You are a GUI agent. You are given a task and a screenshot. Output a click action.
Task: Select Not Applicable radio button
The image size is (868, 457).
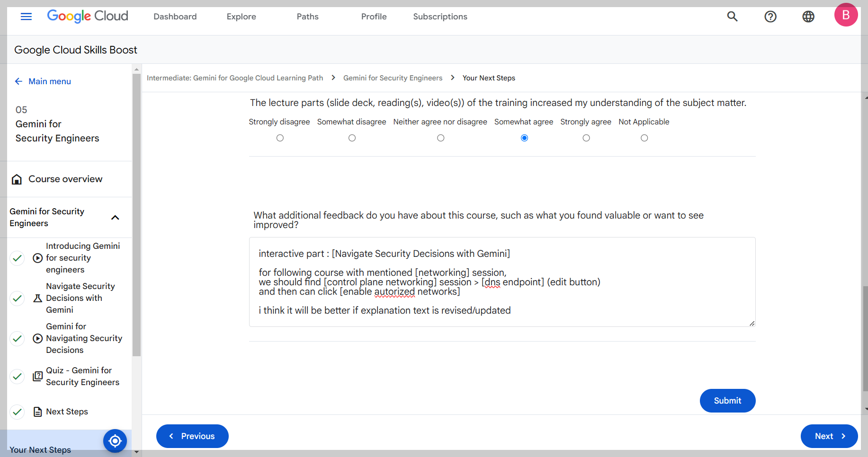click(644, 138)
